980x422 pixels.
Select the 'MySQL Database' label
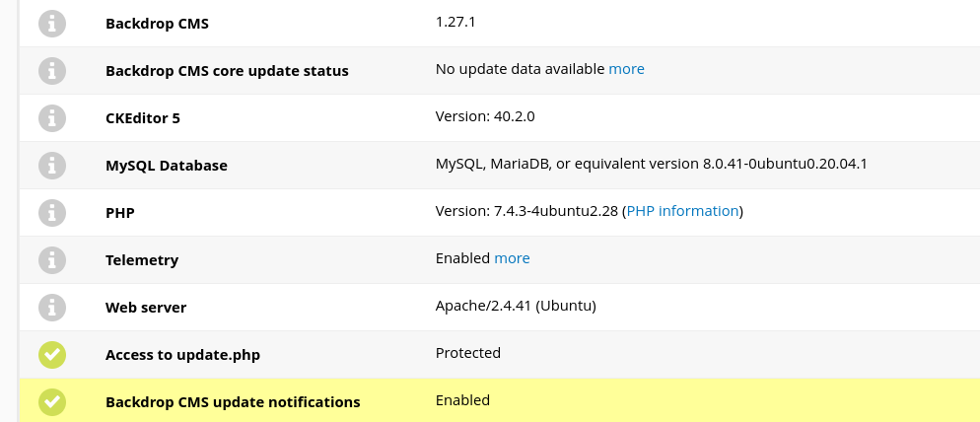click(x=167, y=166)
